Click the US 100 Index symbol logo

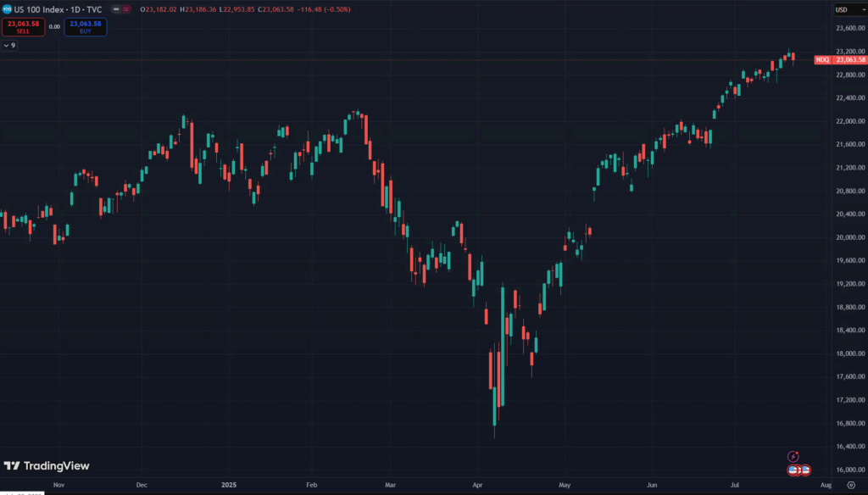[x=7, y=9]
